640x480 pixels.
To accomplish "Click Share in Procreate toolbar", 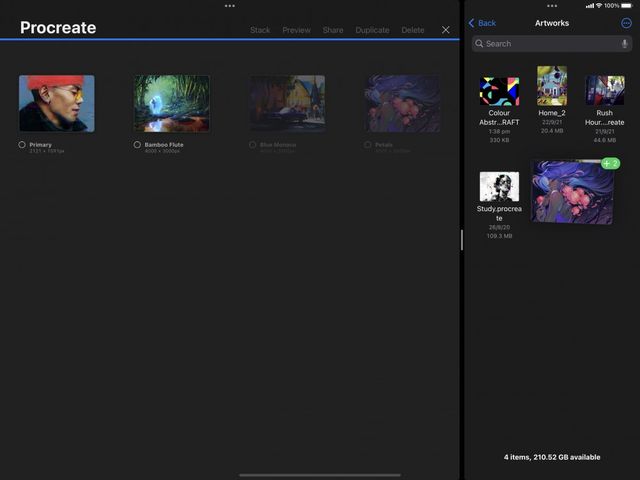I will (333, 30).
